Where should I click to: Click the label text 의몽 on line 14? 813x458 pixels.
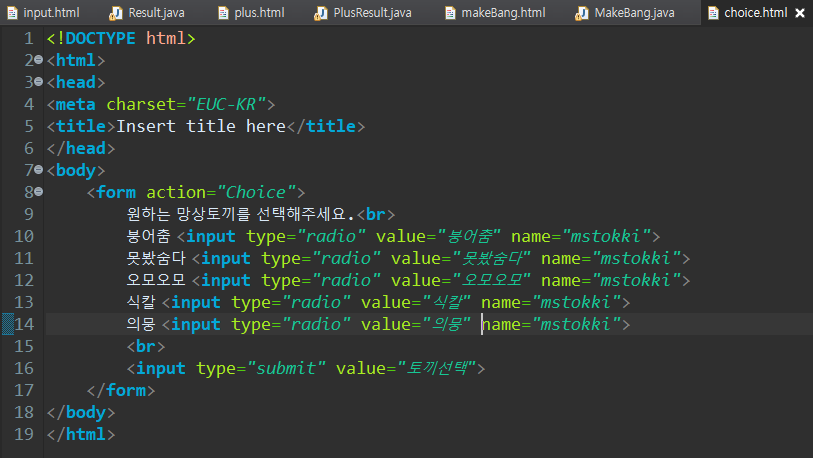click(141, 324)
